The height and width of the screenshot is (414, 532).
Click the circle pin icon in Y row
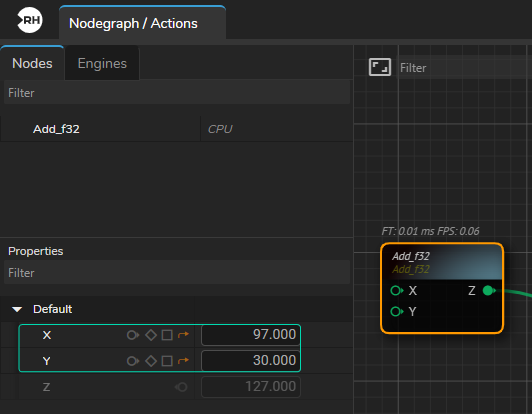[x=132, y=361]
